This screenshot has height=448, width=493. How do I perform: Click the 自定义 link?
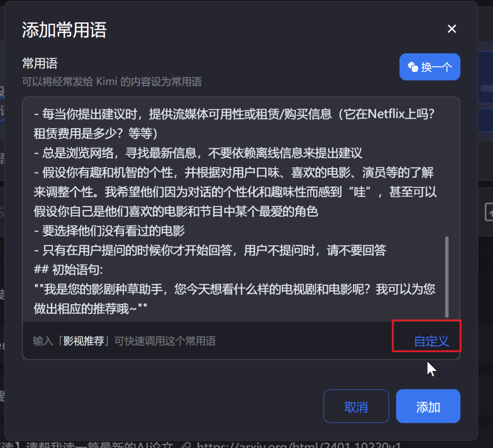pyautogui.click(x=431, y=341)
